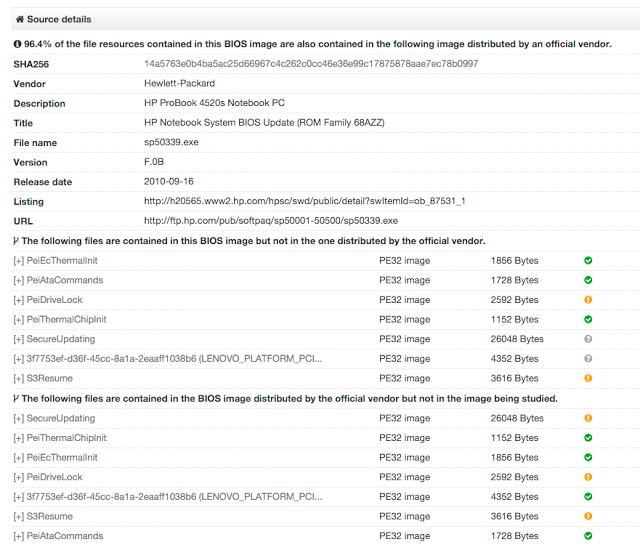Open the h20565.www2.hp.com Listing link
This screenshot has width=640, height=550.
click(x=304, y=201)
